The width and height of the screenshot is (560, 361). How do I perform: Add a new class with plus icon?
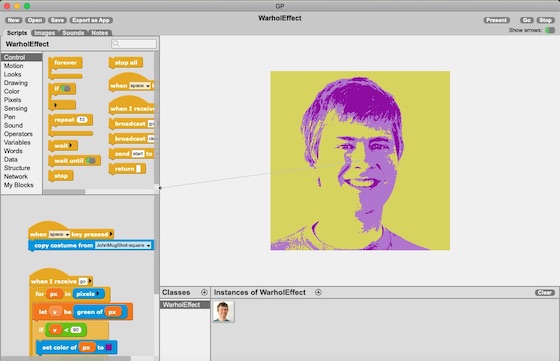204,292
